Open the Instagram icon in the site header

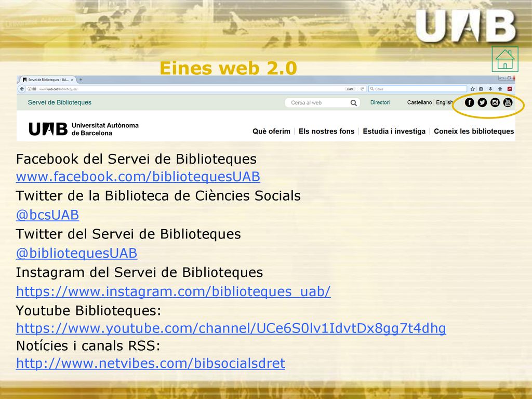[495, 102]
